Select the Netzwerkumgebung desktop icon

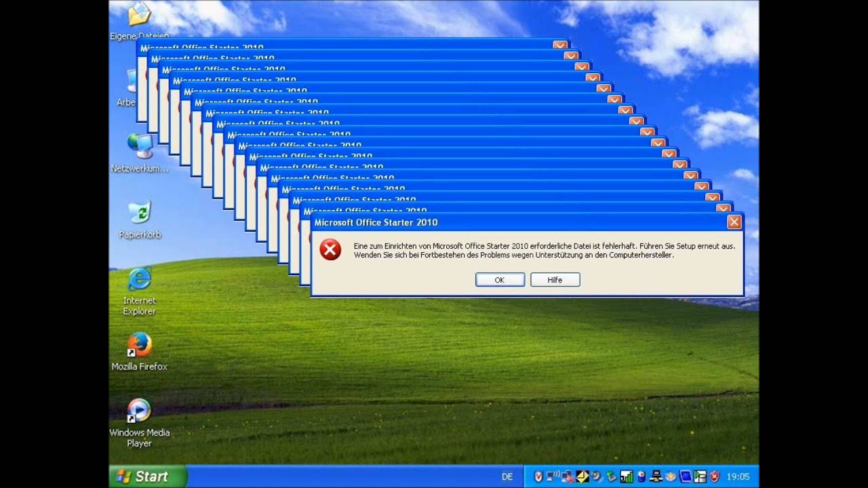140,152
